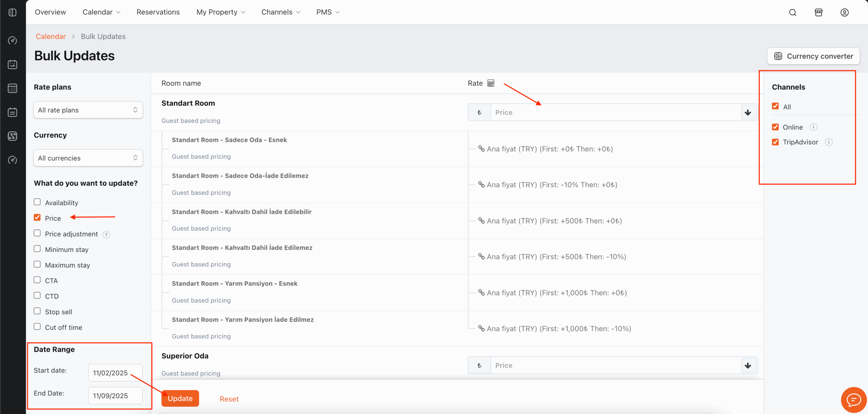The width and height of the screenshot is (868, 414).
Task: Click the Reset link
Action: coord(229,399)
